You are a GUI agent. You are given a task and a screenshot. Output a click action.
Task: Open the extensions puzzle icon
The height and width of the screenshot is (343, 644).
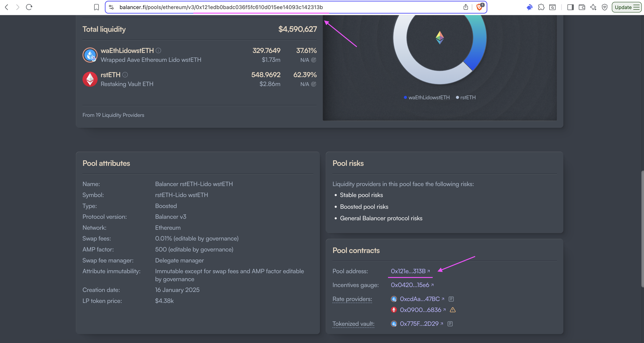coord(541,7)
